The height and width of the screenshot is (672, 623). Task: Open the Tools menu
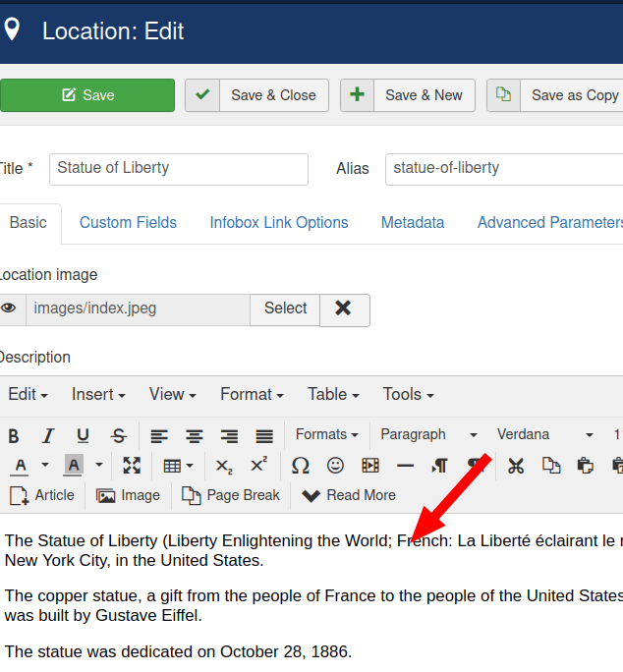[x=408, y=394]
